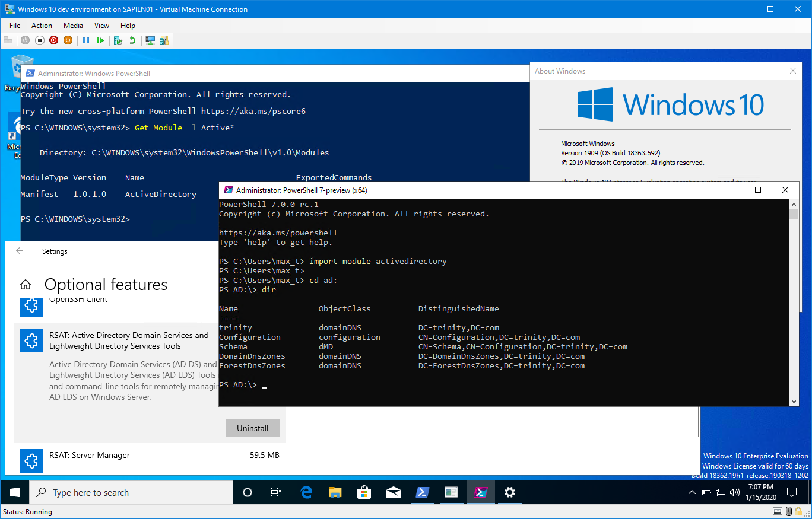Viewport: 812px width, 519px height.
Task: Create a checkpoint with the toolbar icon
Action: click(118, 40)
